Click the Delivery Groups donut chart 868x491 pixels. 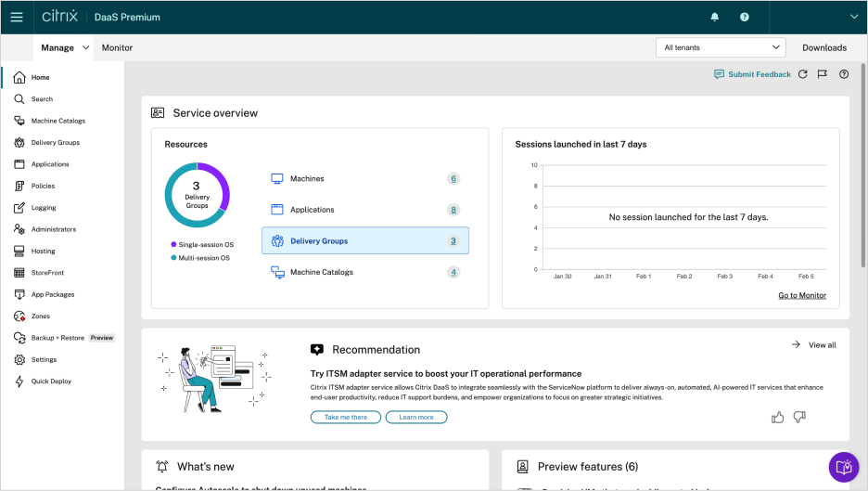[x=197, y=195]
